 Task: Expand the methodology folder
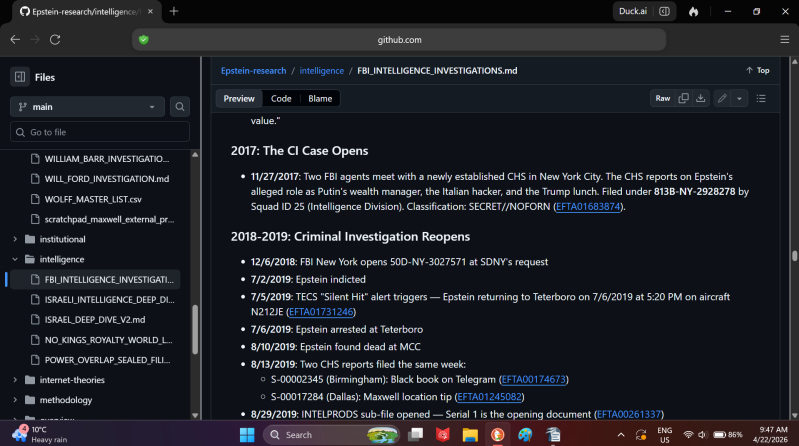[x=15, y=400]
